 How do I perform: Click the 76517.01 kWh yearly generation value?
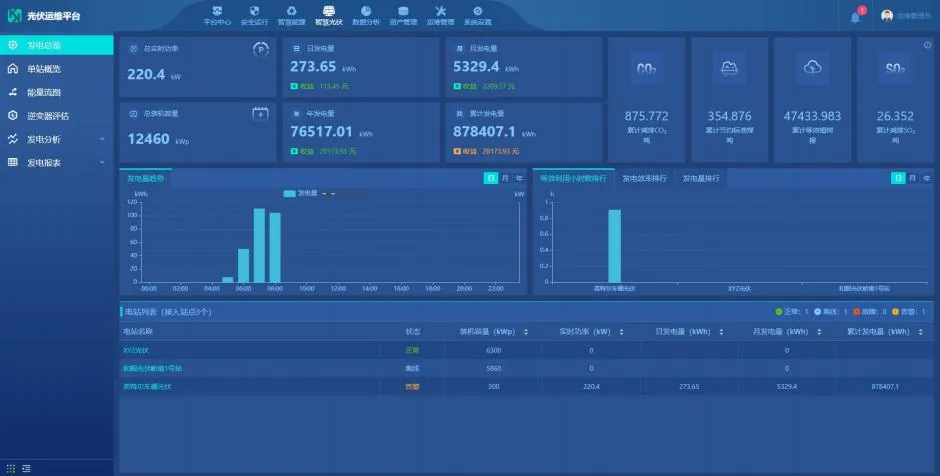321,131
